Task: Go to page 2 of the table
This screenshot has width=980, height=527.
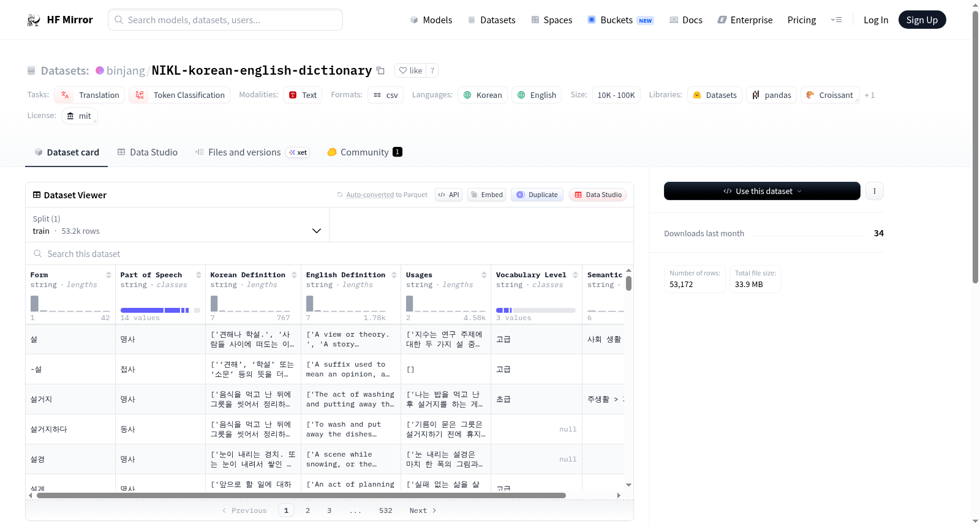Action: tap(307, 510)
